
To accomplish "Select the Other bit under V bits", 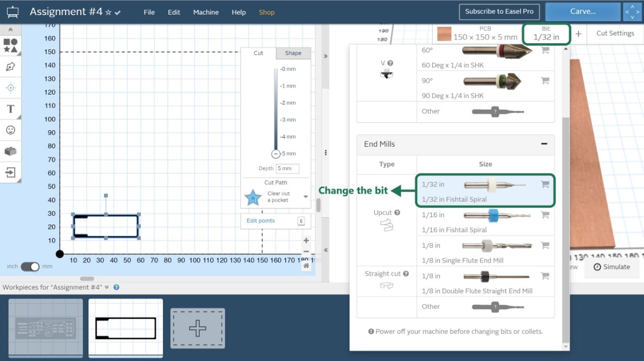I will point(486,112).
